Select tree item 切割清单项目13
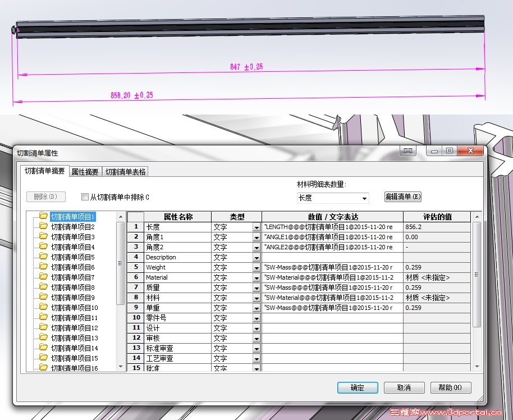Image resolution: width=513 pixels, height=420 pixels. [x=74, y=338]
